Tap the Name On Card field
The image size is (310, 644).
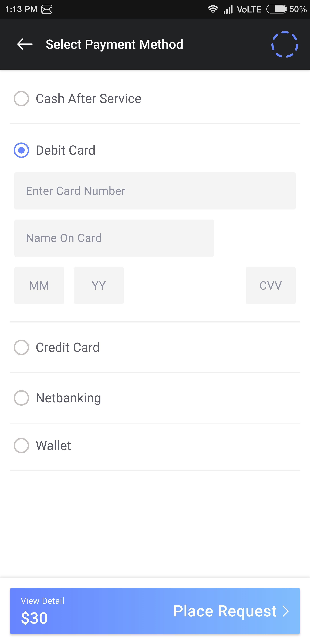[x=114, y=238]
